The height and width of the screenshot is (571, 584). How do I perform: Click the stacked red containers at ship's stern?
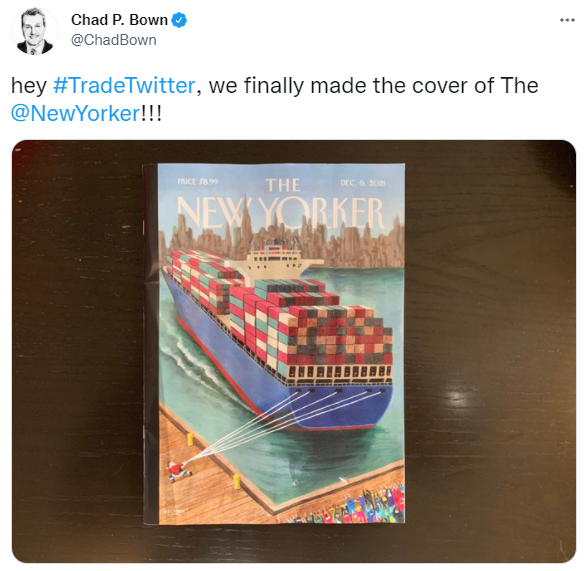point(339,337)
